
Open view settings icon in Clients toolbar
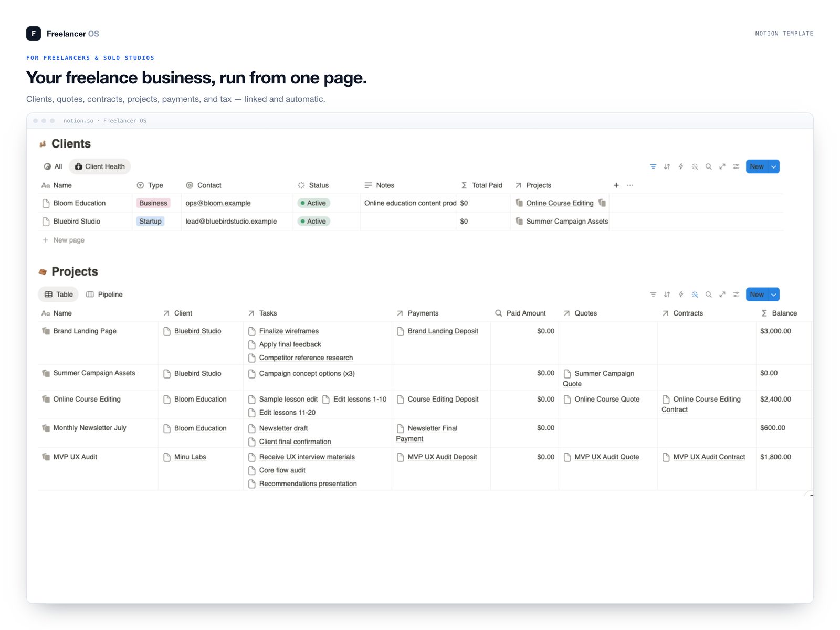pos(736,166)
